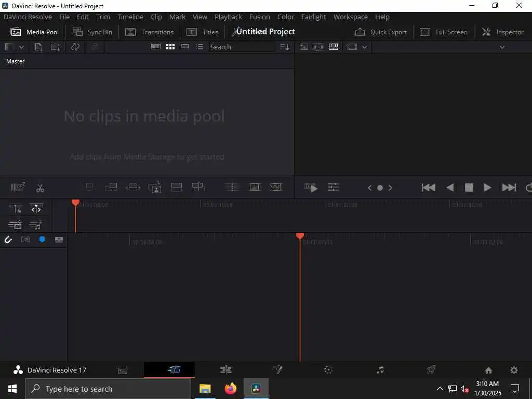
Task: Apply the Cut transition icon
Action: click(232, 187)
